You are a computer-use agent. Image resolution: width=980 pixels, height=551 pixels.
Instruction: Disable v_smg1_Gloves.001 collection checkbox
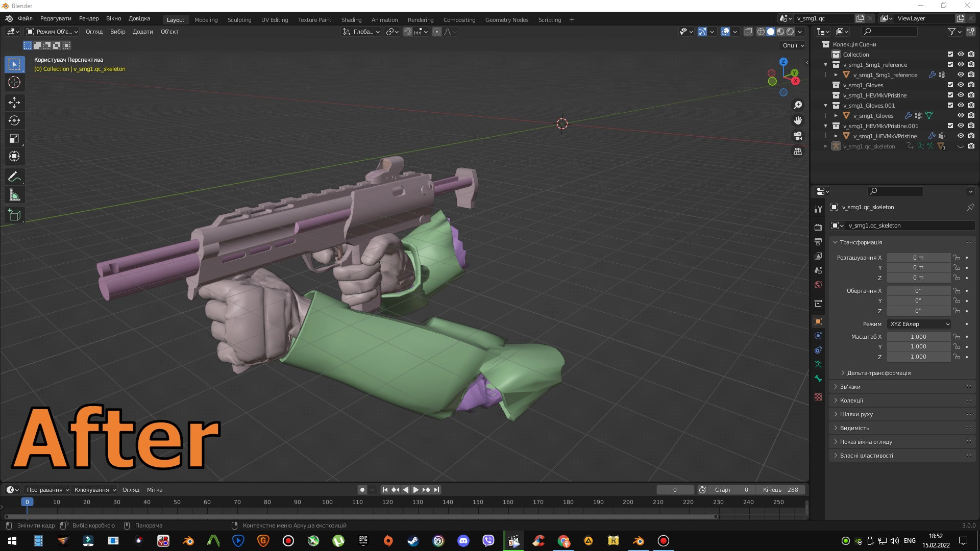pos(950,106)
